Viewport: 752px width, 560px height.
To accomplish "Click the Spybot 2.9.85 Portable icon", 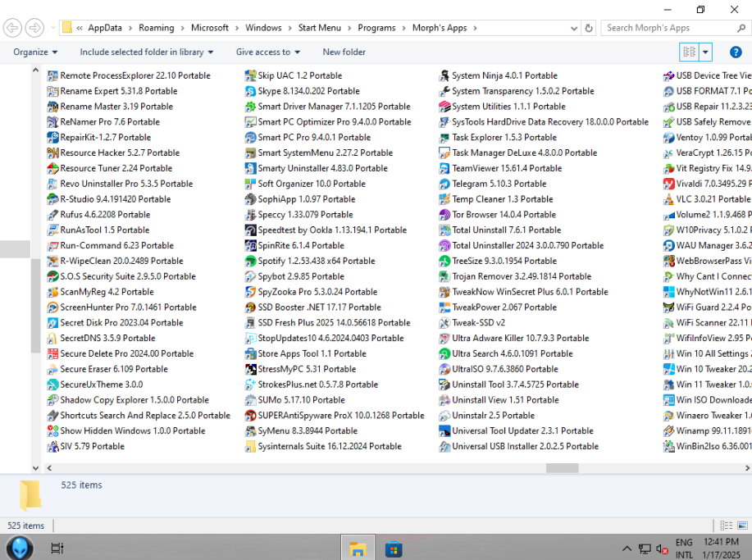I will click(250, 276).
